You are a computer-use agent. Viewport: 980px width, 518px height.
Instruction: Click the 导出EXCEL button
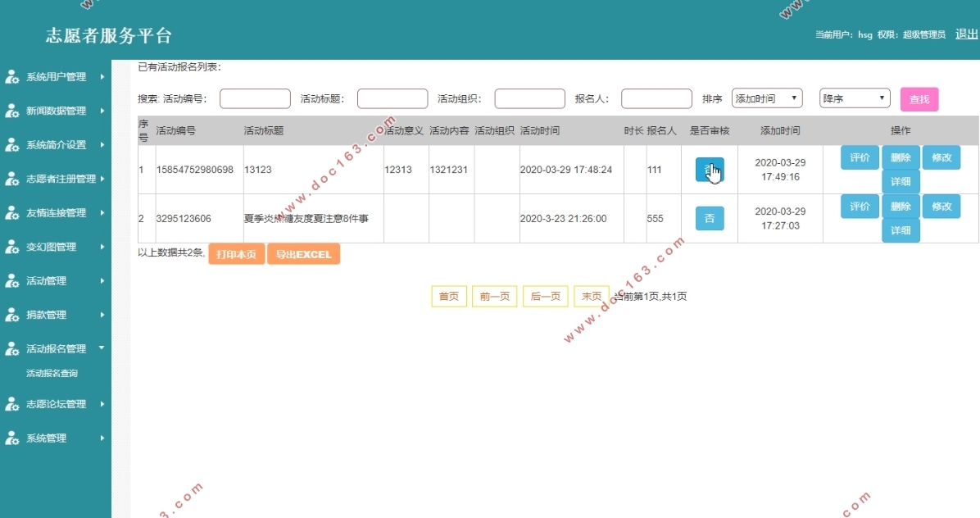[304, 254]
